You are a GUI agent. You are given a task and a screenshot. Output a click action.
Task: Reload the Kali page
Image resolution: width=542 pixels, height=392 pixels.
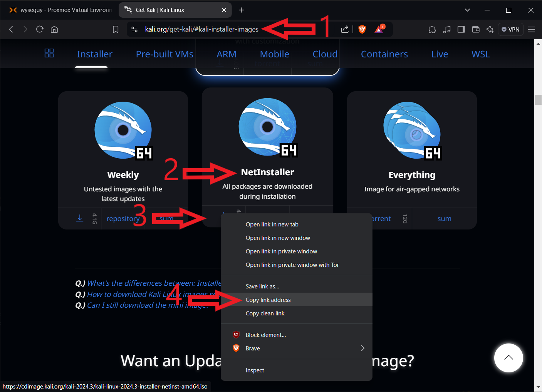[x=40, y=29]
